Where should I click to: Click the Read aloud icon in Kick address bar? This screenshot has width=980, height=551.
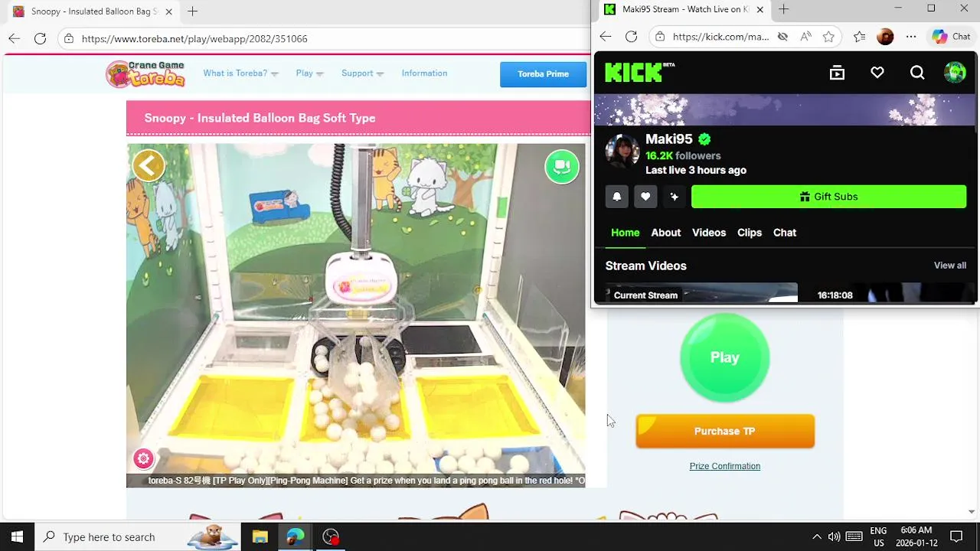pos(805,36)
